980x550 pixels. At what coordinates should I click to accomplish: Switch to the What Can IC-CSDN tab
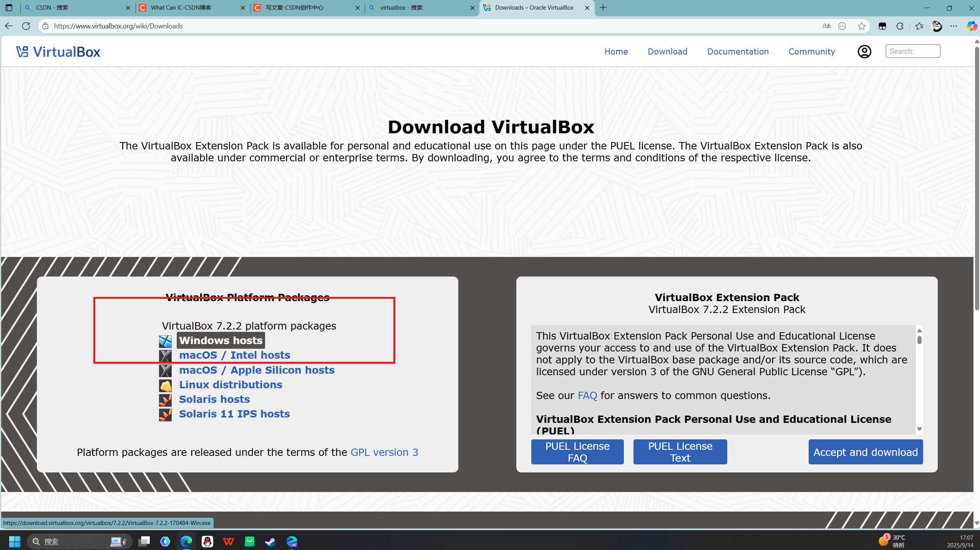181,8
